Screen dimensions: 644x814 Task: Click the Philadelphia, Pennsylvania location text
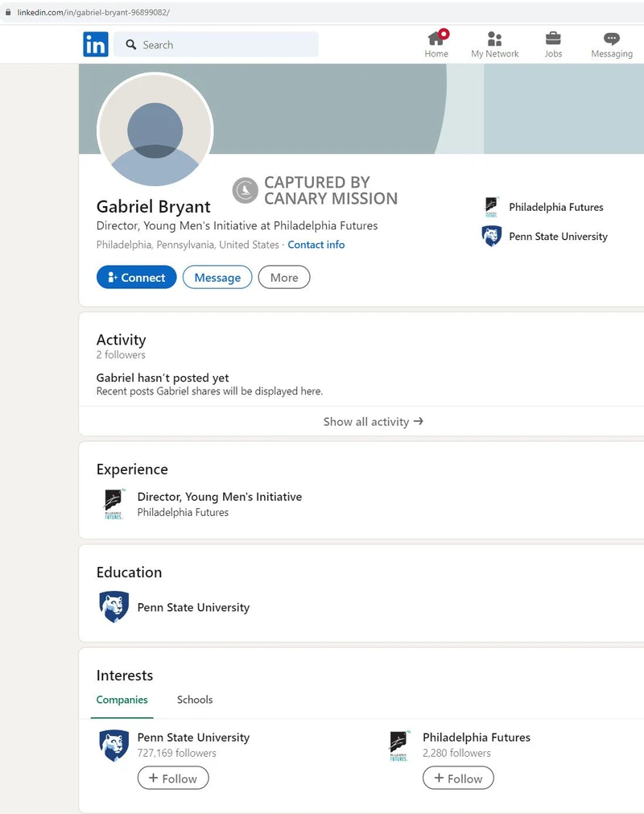(188, 245)
